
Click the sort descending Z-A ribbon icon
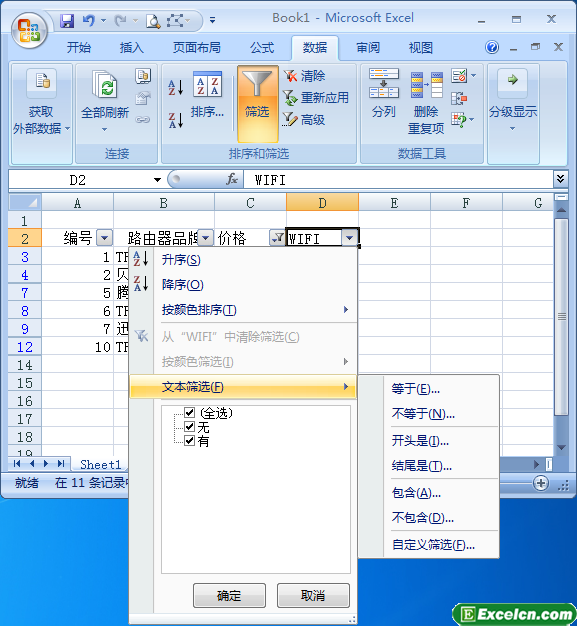pyautogui.click(x=176, y=120)
